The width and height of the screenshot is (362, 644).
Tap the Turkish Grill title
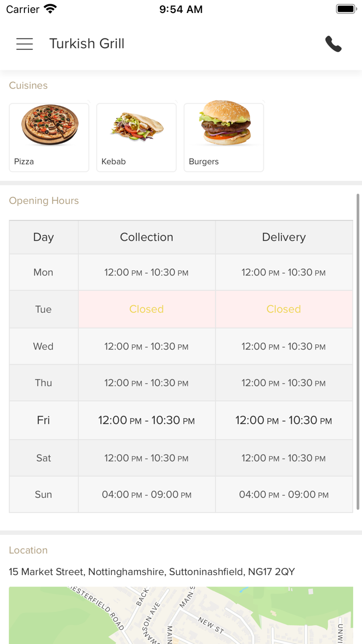[x=87, y=44]
